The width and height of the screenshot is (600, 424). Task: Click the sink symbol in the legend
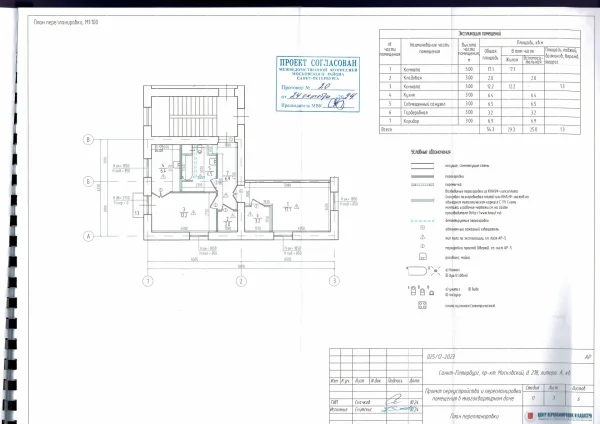point(423,257)
